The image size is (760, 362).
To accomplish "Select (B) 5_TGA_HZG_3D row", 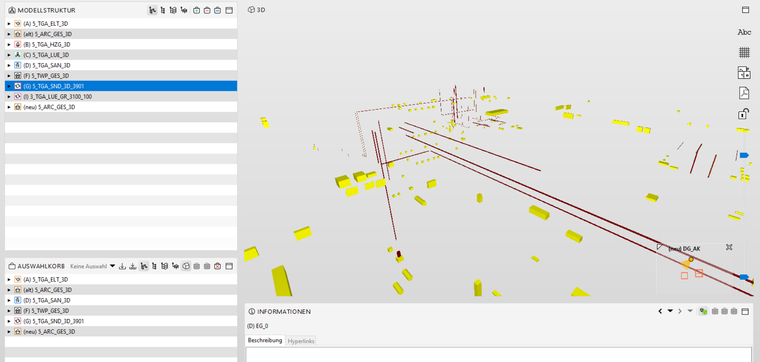I will click(x=121, y=44).
